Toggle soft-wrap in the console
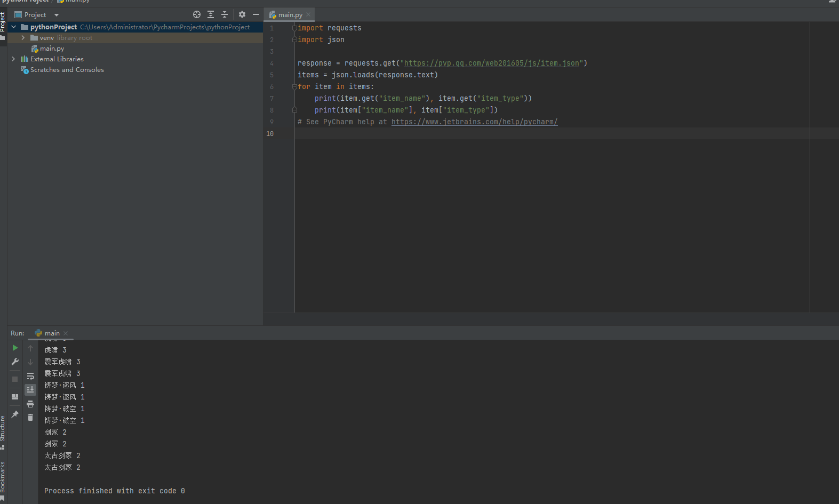 coord(30,376)
